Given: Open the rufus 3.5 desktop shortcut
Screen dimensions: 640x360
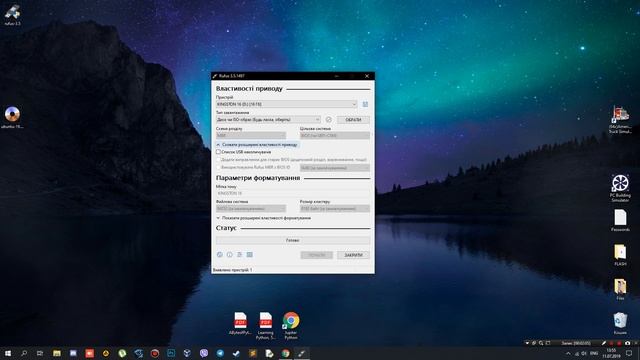Looking at the screenshot, I should (x=12, y=15).
